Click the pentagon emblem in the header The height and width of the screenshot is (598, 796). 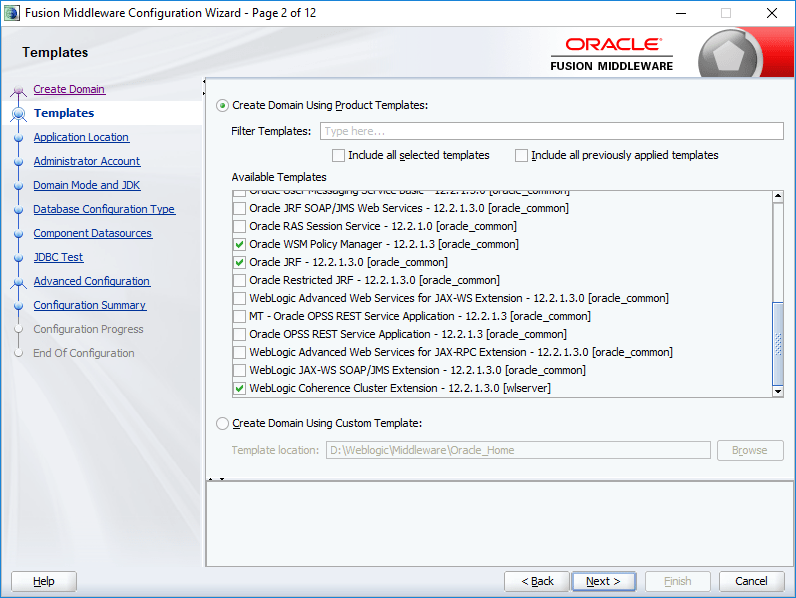tap(729, 55)
